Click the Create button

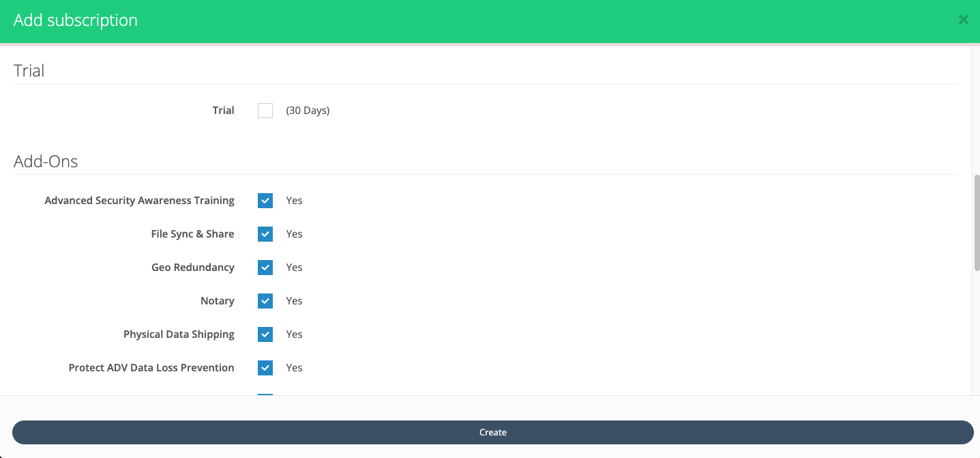point(492,431)
